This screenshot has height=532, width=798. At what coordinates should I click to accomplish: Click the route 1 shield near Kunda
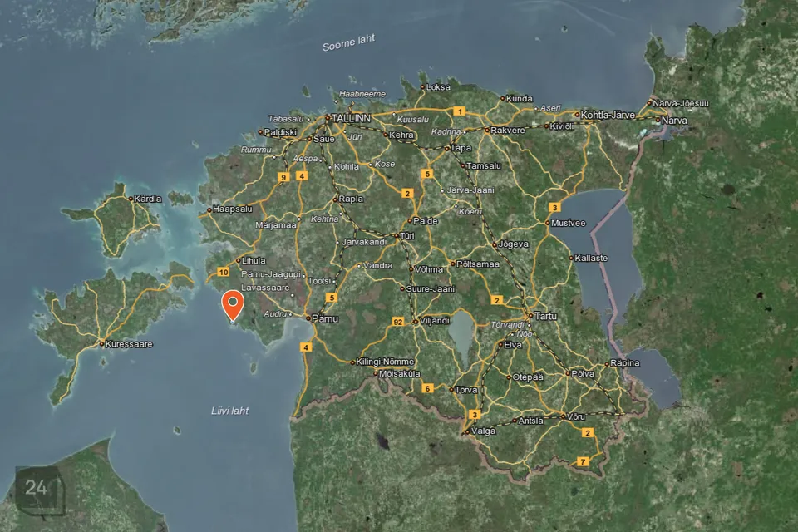click(459, 111)
